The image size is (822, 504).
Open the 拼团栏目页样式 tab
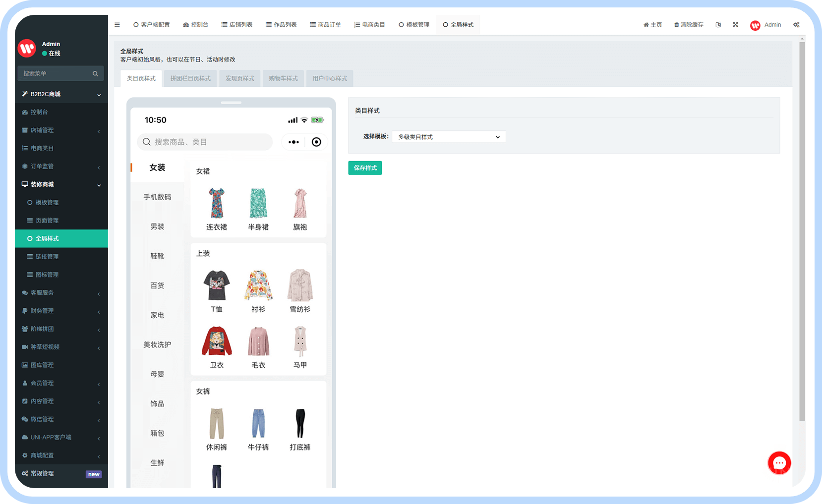click(190, 79)
